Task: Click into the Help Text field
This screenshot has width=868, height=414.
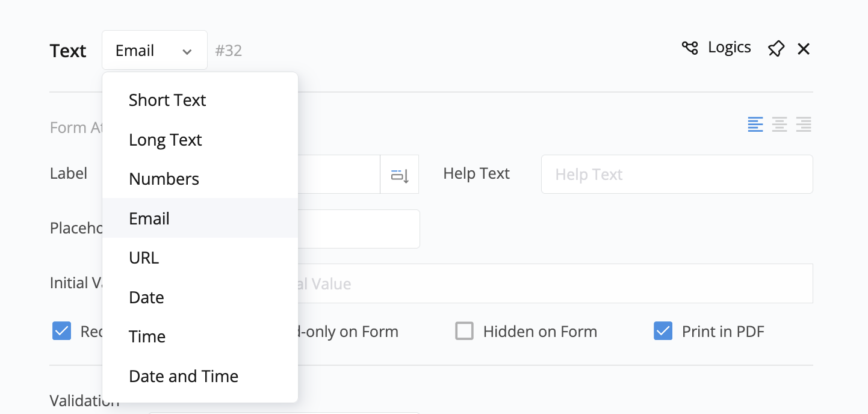Action: [x=677, y=175]
